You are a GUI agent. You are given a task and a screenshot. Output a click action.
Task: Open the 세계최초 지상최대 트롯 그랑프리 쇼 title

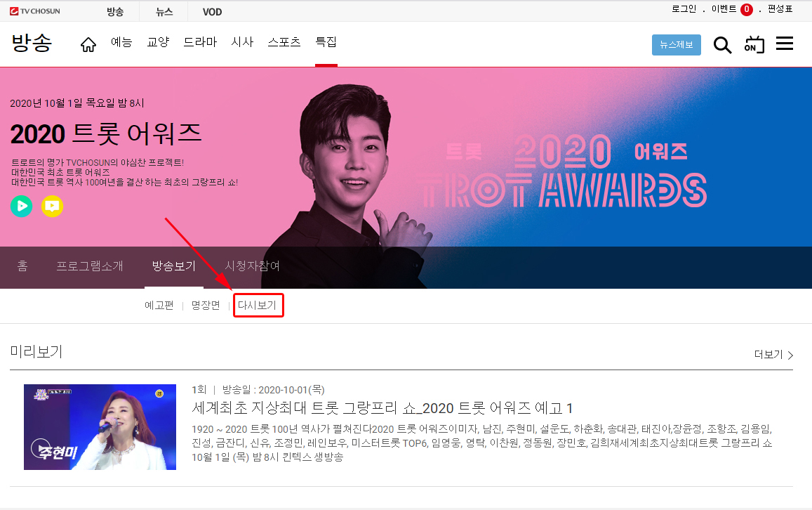pos(382,408)
